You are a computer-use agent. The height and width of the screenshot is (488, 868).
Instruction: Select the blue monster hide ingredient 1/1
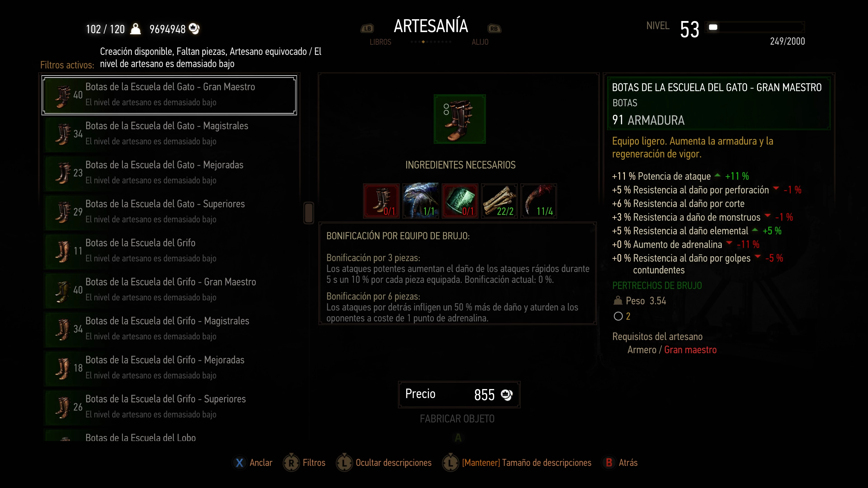pyautogui.click(x=421, y=201)
